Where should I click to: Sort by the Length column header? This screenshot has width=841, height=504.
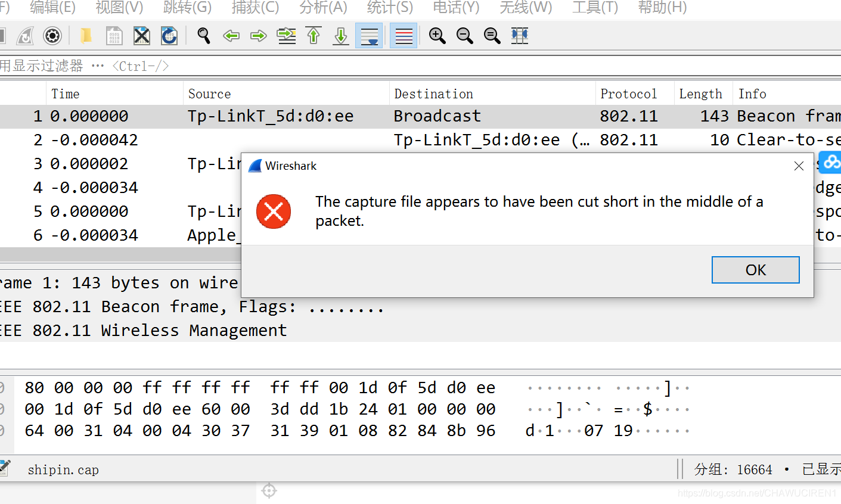[703, 94]
